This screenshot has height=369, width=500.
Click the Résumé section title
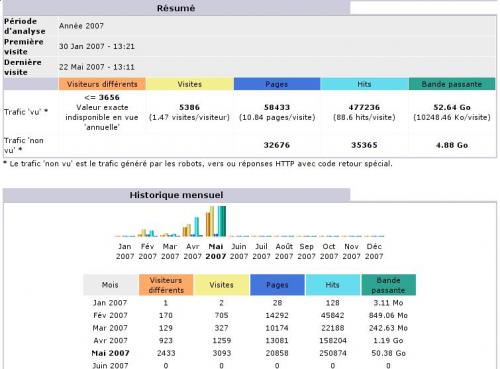[x=176, y=8]
